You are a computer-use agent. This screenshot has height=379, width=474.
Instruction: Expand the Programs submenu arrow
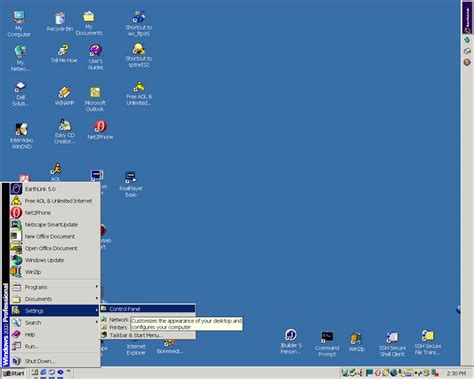pyautogui.click(x=97, y=287)
